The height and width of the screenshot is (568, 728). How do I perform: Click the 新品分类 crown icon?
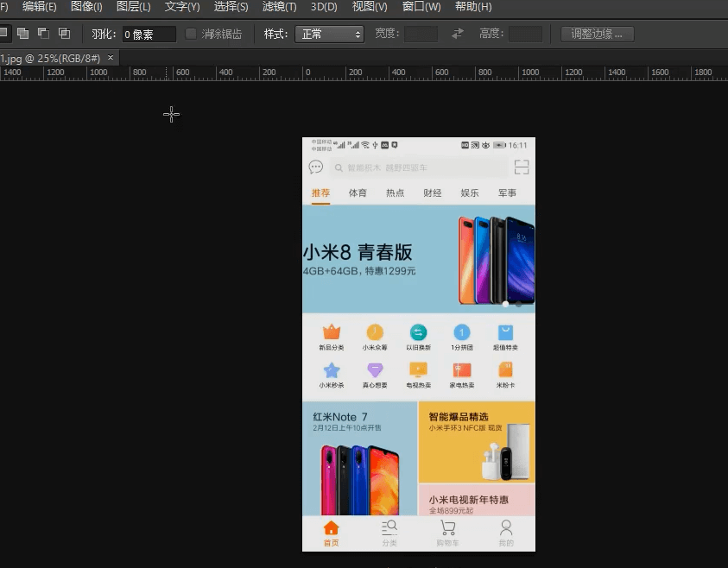click(332, 332)
